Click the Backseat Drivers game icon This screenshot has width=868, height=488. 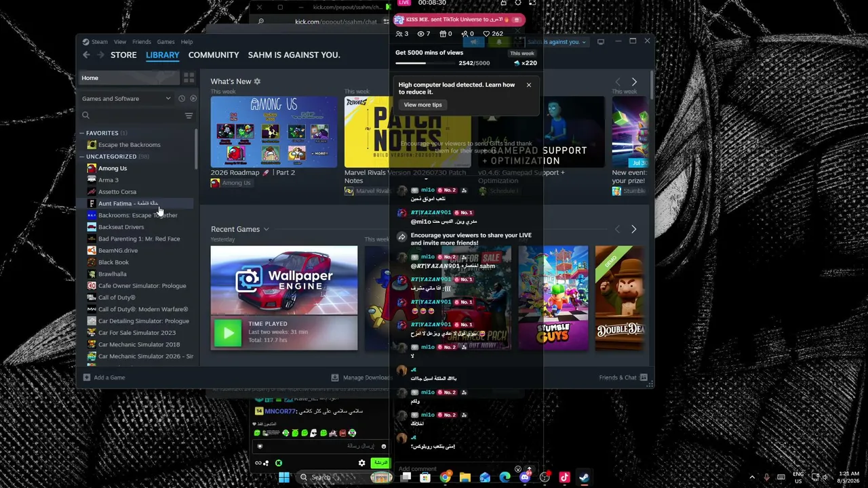coord(92,227)
